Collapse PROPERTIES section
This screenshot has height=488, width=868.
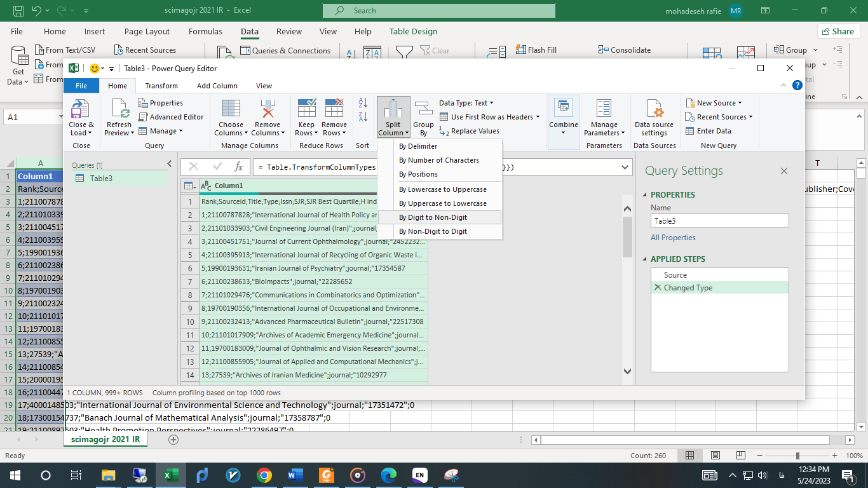[x=644, y=195]
